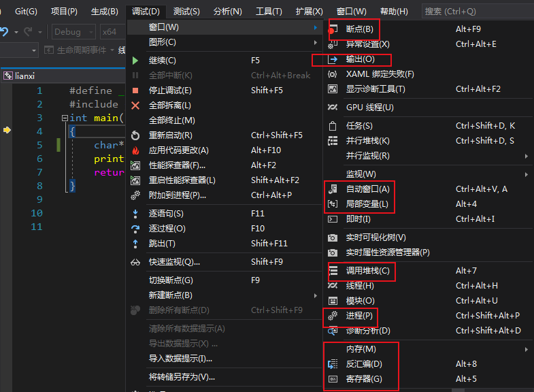
Task: Click the Disassembly window icon
Action: [x=333, y=364]
